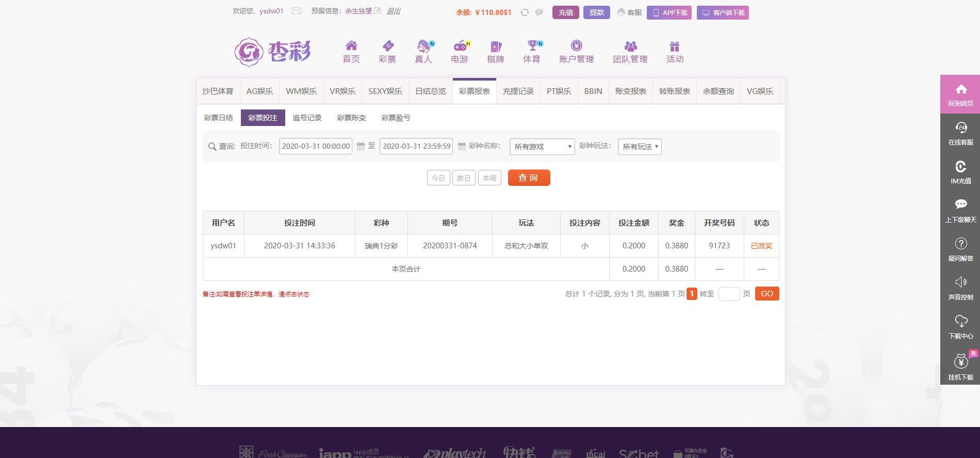980x458 pixels.
Task: Go to 首页 home nav icon
Action: coord(351,52)
